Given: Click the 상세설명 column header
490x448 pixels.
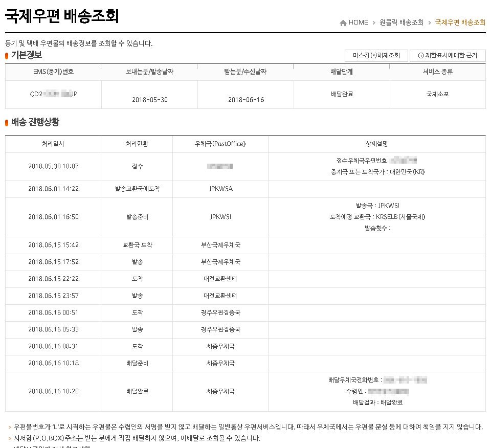Looking at the screenshot, I should point(376,144).
